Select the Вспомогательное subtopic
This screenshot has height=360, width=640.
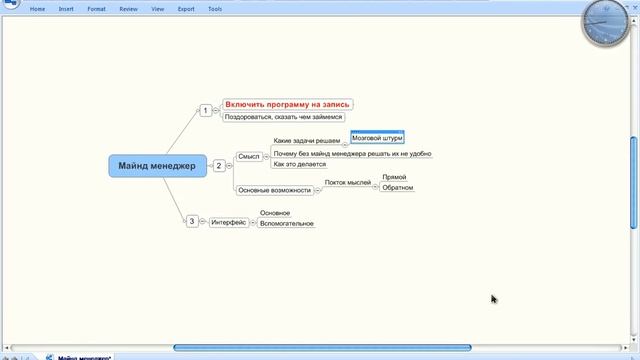tap(287, 224)
